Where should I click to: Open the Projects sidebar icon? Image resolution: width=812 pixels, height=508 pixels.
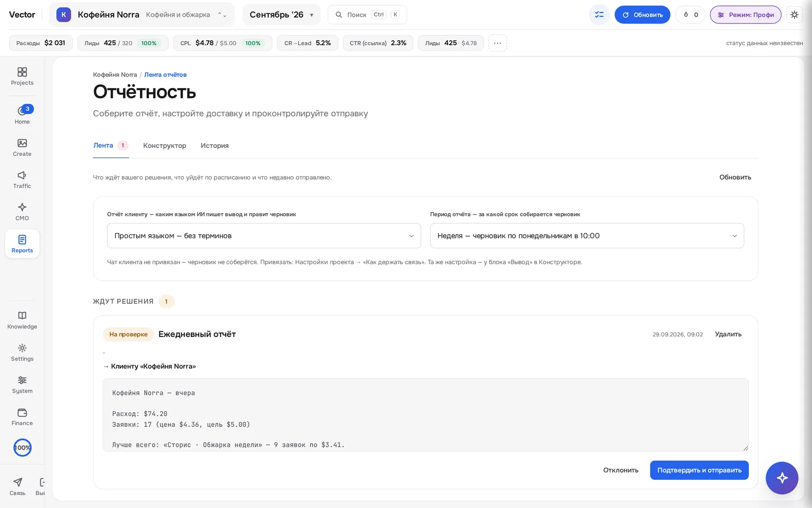pos(22,76)
